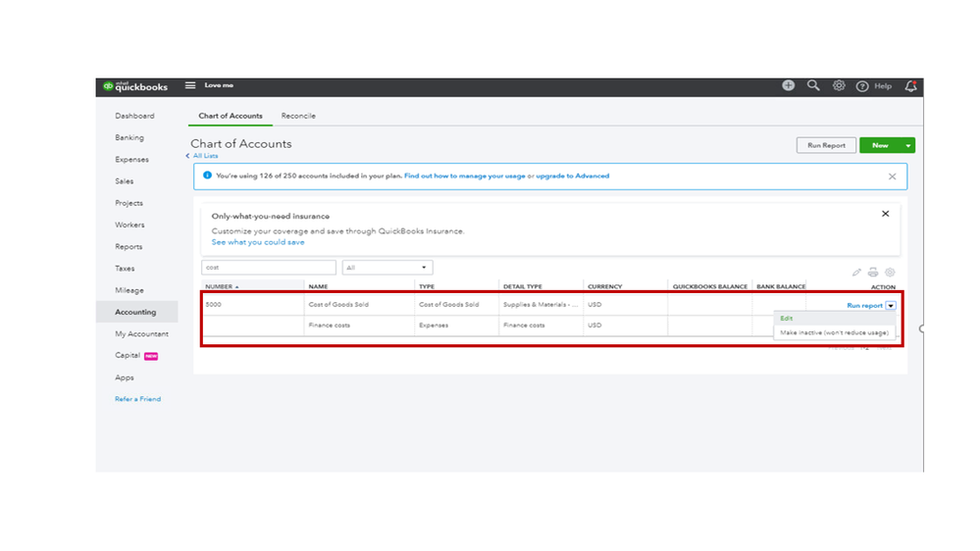Open Sales in the sidebar

[x=124, y=181]
